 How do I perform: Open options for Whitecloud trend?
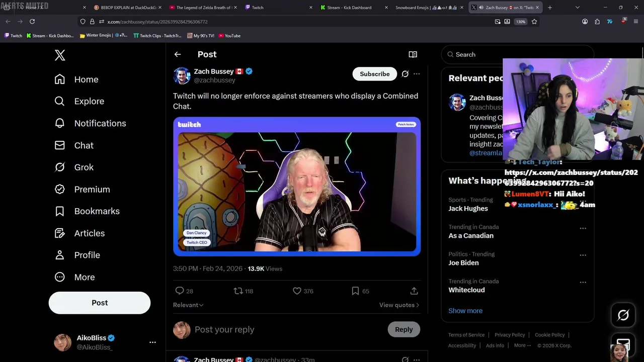point(583,282)
